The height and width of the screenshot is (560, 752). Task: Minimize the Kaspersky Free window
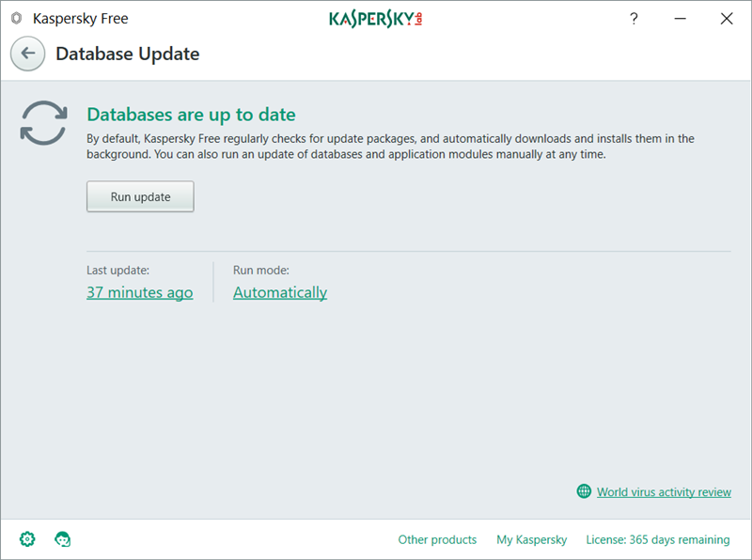click(680, 19)
